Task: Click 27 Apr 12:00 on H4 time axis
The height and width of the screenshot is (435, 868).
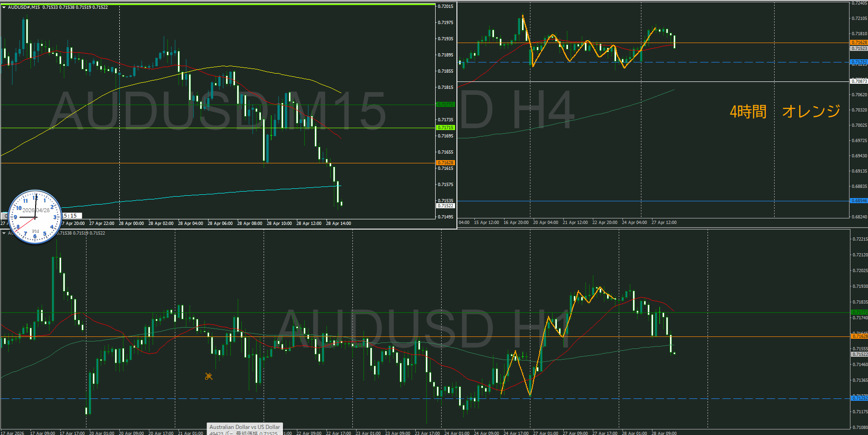Action: 664,223
